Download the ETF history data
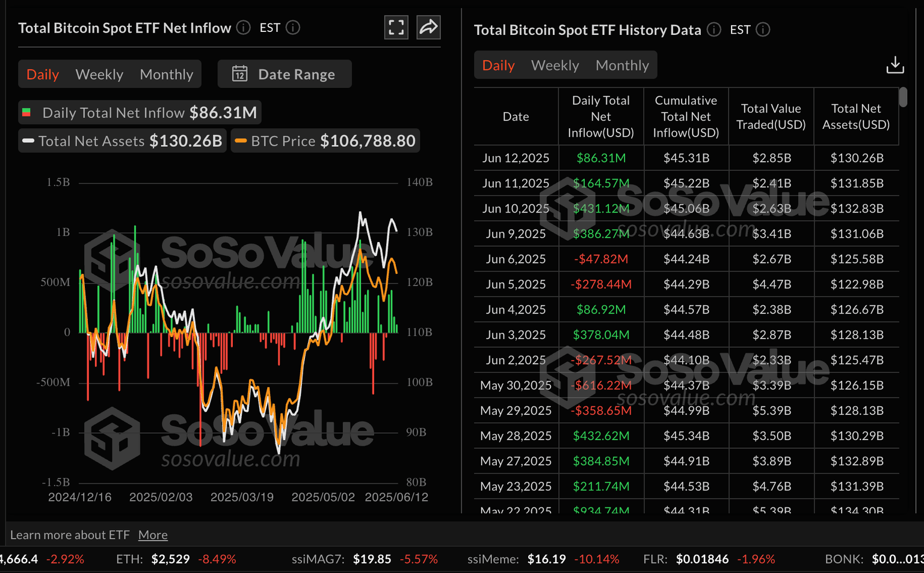The width and height of the screenshot is (924, 573). 895,65
